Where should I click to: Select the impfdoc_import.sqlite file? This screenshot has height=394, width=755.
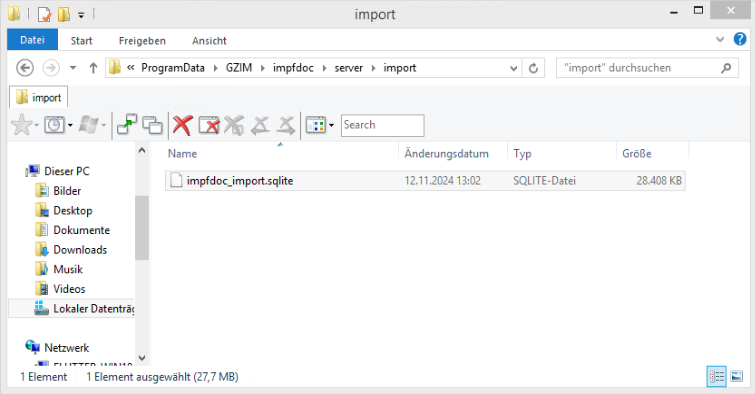tap(425, 181)
